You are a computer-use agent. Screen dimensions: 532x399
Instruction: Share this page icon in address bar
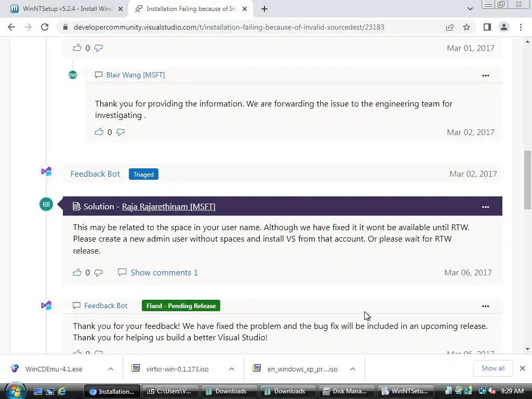(x=450, y=27)
